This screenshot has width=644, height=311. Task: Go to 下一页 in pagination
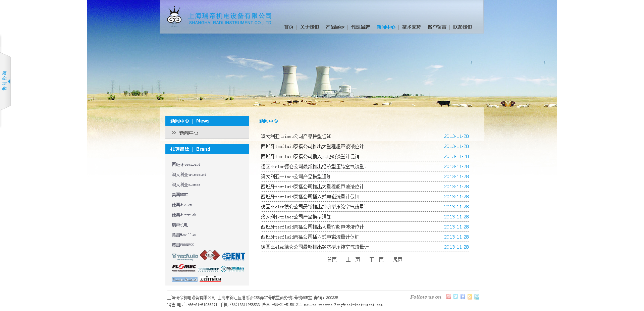click(376, 259)
